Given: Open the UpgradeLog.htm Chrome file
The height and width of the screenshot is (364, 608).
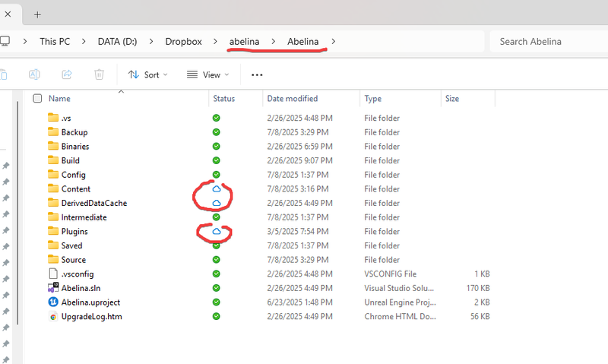Looking at the screenshot, I should (91, 316).
